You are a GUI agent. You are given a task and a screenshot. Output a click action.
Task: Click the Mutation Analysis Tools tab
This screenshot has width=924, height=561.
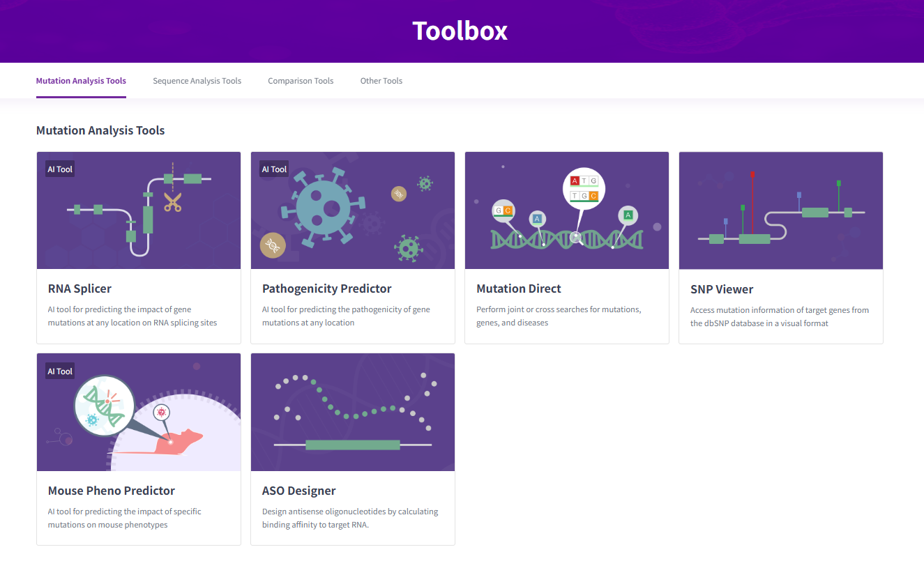click(81, 80)
